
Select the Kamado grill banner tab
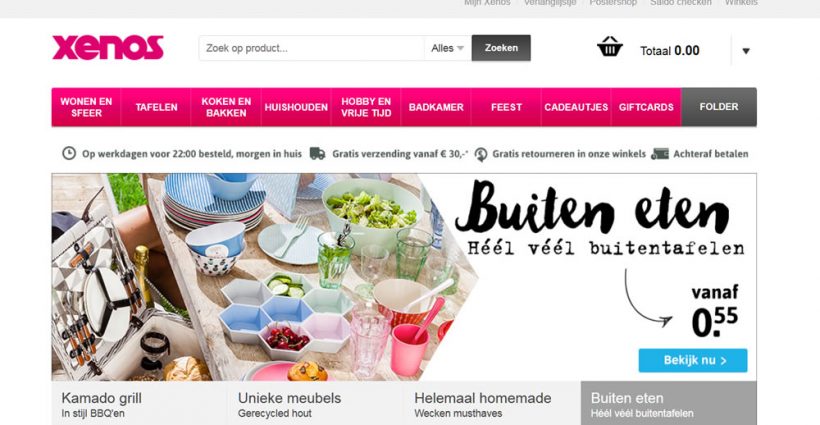pos(139,403)
